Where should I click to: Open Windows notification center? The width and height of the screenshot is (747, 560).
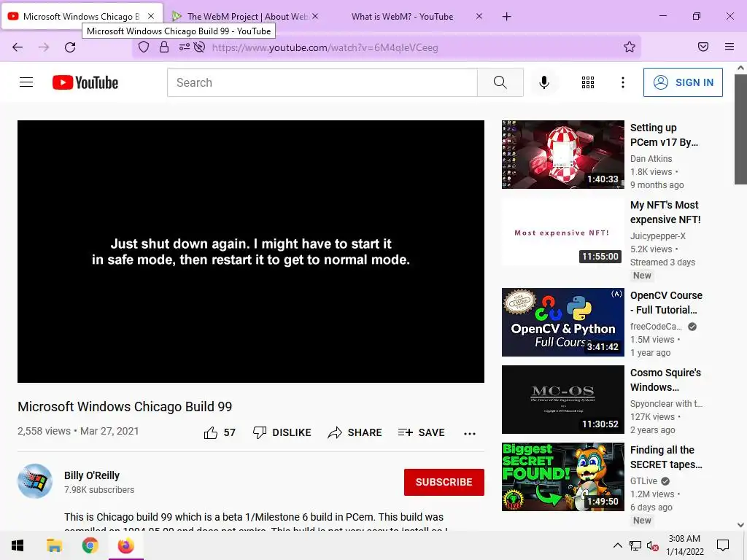[723, 545]
